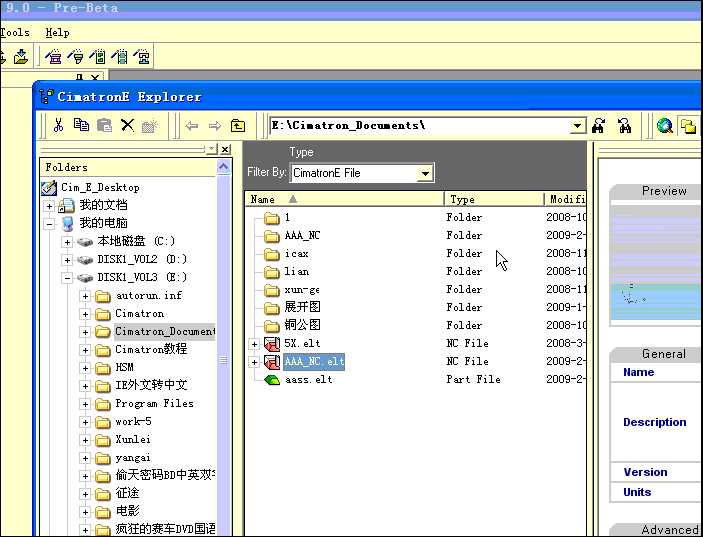Select the 电影 folder in tree
The width and height of the screenshot is (703, 537).
pyautogui.click(x=127, y=511)
